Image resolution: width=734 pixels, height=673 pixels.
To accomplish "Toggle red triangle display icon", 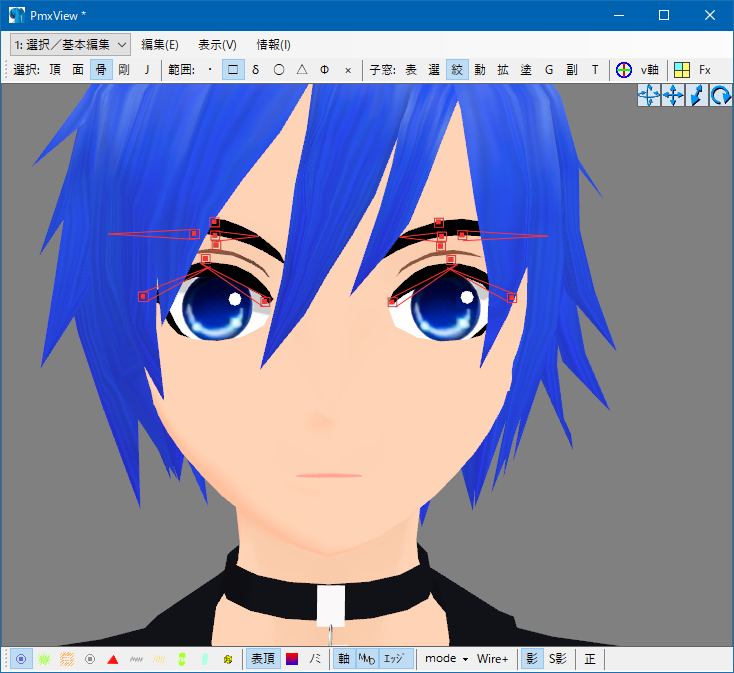I will click(113, 659).
